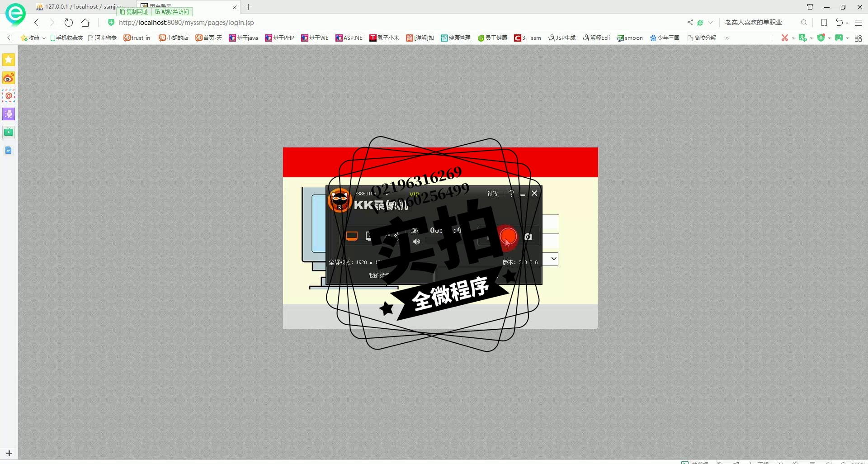Screen dimensions: 868x464
Task: Open the extensions grid icon
Action: [858, 38]
